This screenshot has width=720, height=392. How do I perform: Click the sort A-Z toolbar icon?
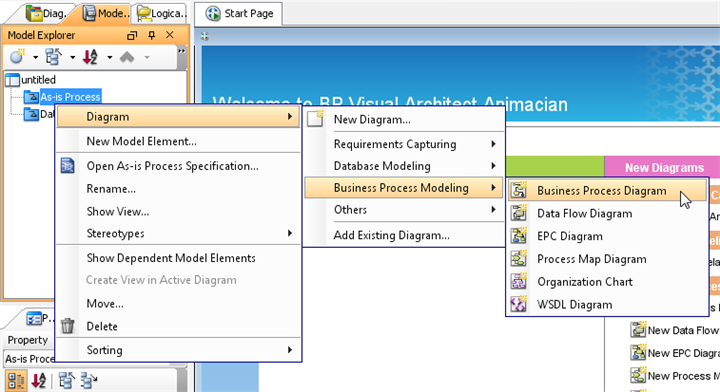click(x=90, y=57)
